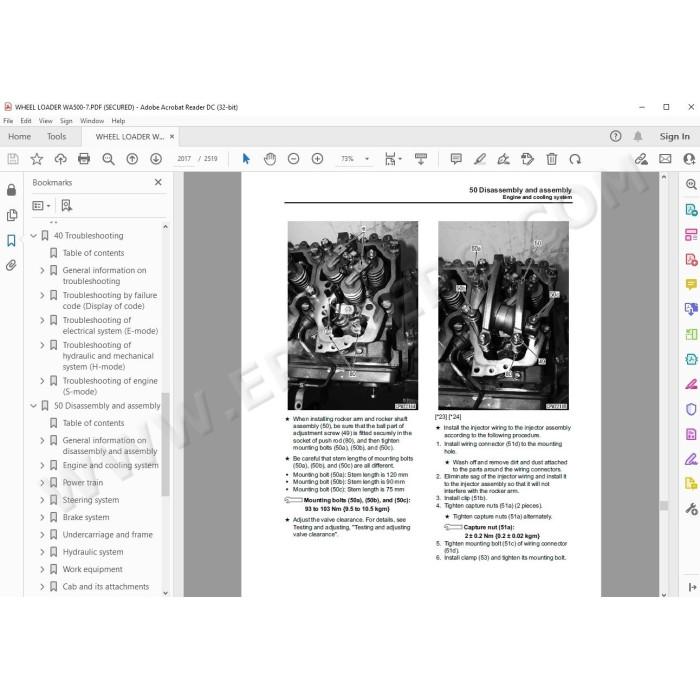Expand Troubleshooting of engine (S-mode)

click(42, 381)
